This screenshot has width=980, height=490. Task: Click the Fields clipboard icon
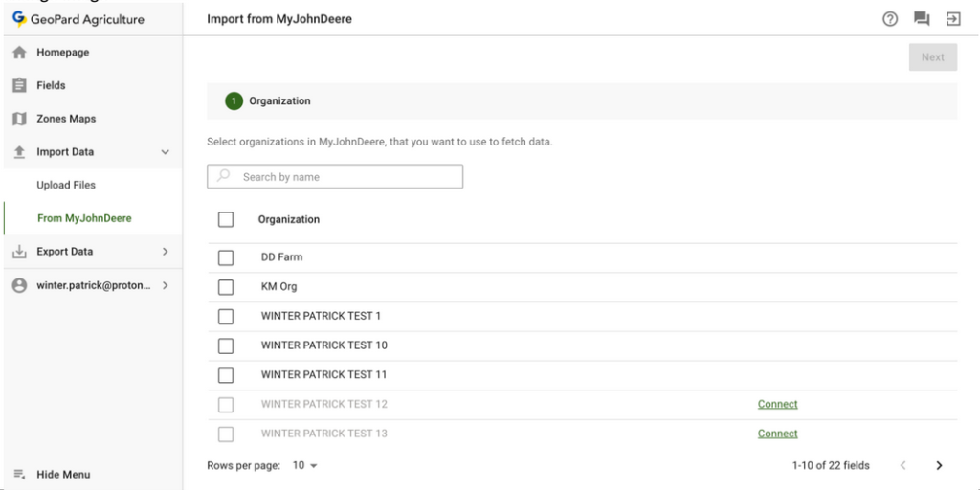tap(18, 85)
